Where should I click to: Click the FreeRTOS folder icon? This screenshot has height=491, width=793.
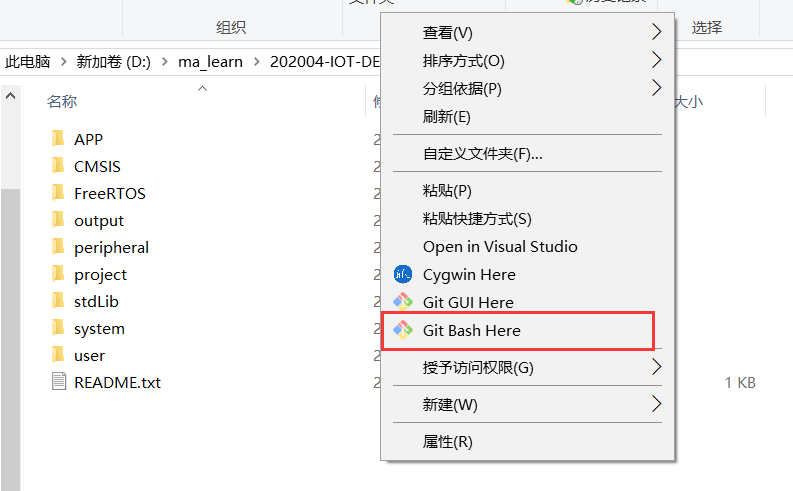(58, 193)
